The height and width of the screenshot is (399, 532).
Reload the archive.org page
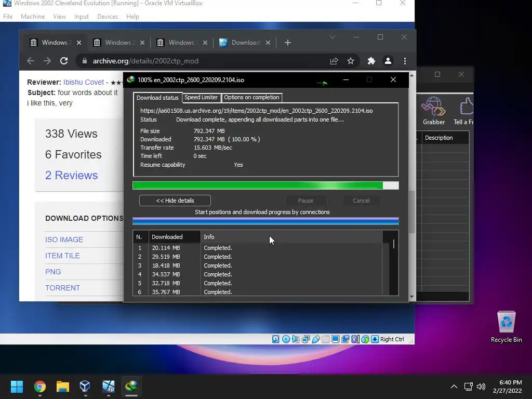click(x=64, y=61)
